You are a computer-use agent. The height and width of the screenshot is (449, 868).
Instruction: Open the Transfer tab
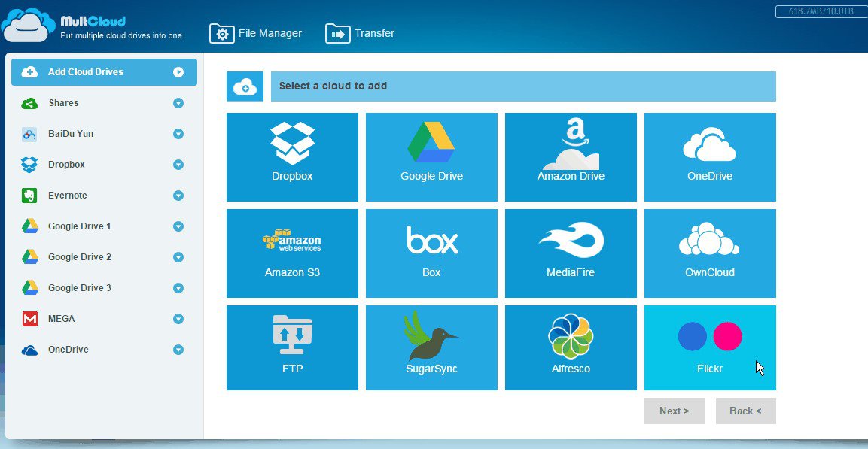pyautogui.click(x=360, y=33)
